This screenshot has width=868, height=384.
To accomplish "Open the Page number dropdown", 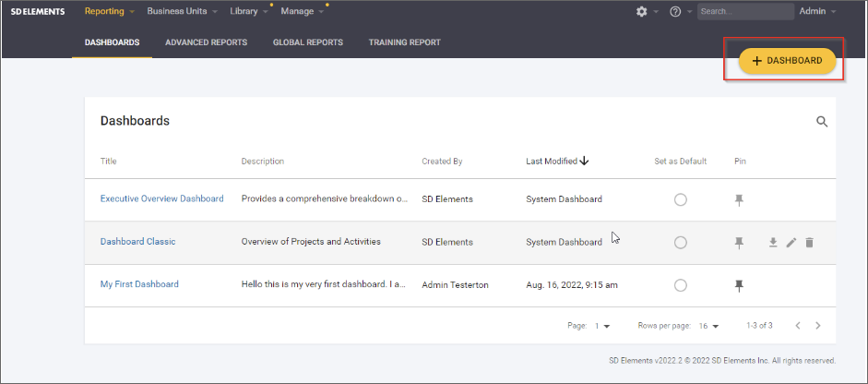I will click(x=601, y=326).
